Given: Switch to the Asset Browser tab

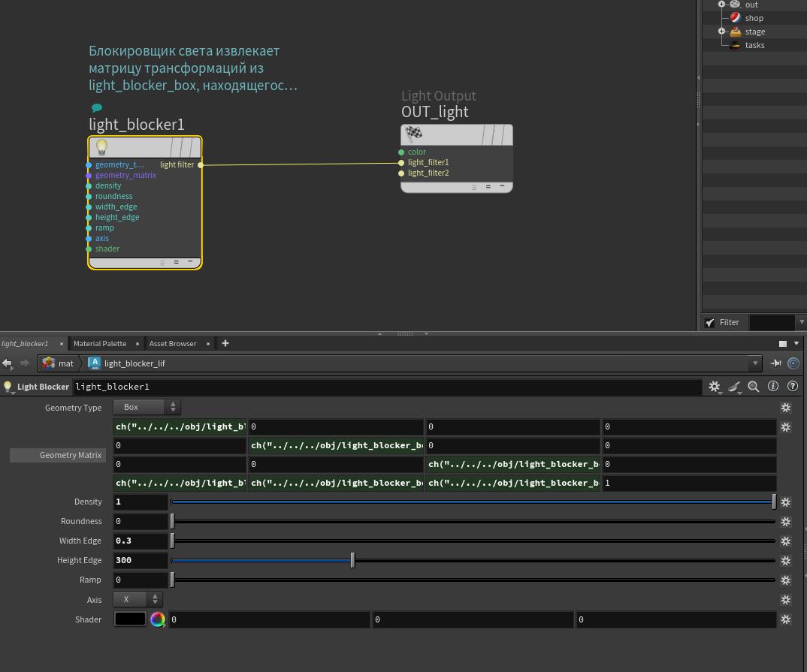Looking at the screenshot, I should coord(173,343).
